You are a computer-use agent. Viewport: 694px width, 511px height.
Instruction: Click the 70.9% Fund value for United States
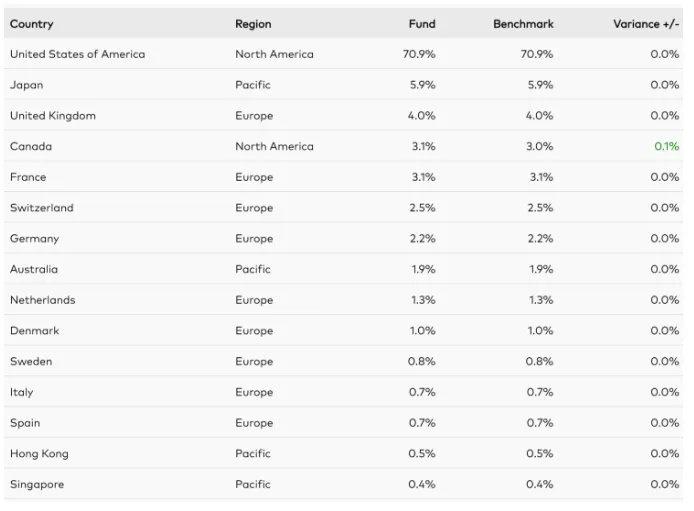419,54
